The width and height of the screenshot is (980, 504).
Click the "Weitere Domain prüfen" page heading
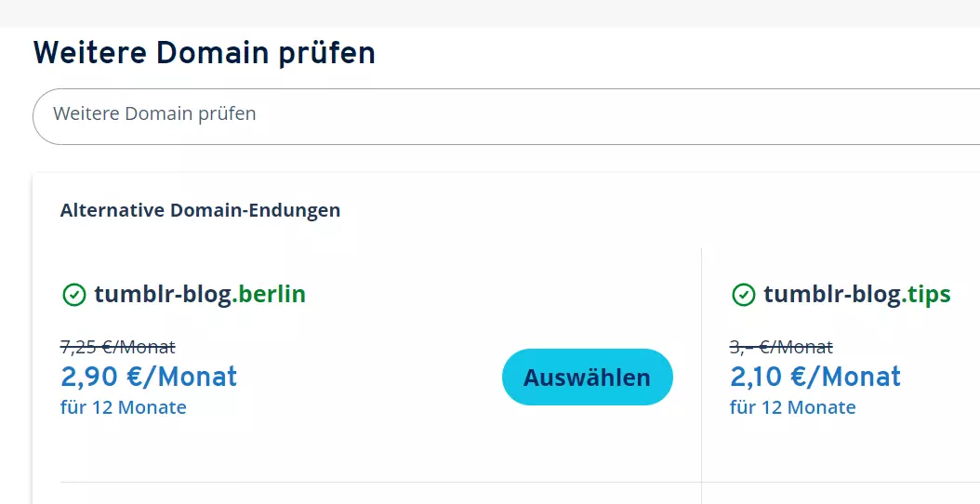(205, 53)
